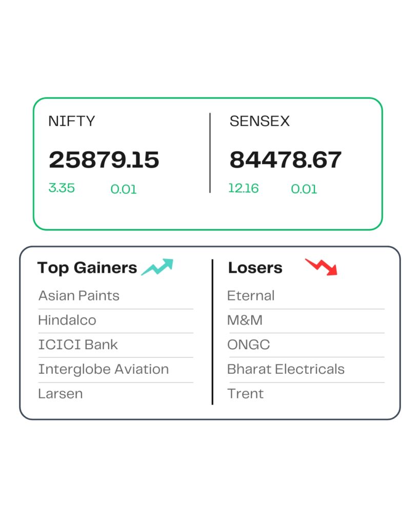Select Hindalco in the gainers list
Screen dimensions: 420x525
point(67,320)
